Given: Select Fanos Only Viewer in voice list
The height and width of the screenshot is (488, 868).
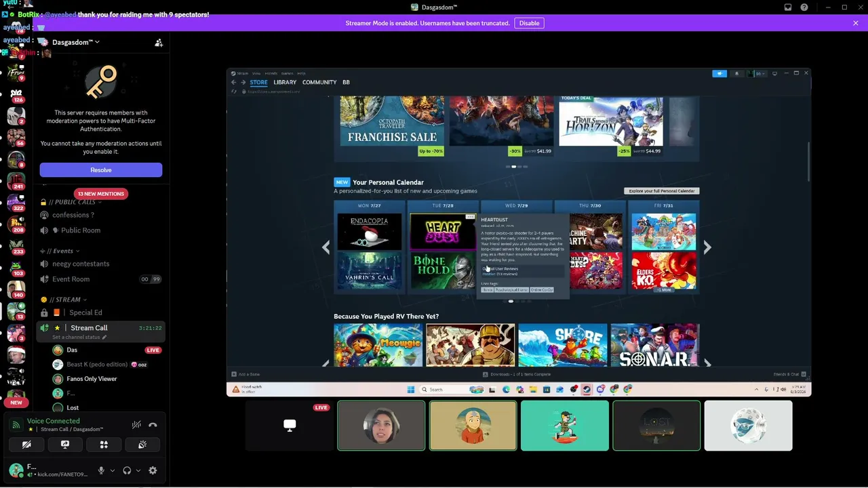Looking at the screenshot, I should (92, 379).
